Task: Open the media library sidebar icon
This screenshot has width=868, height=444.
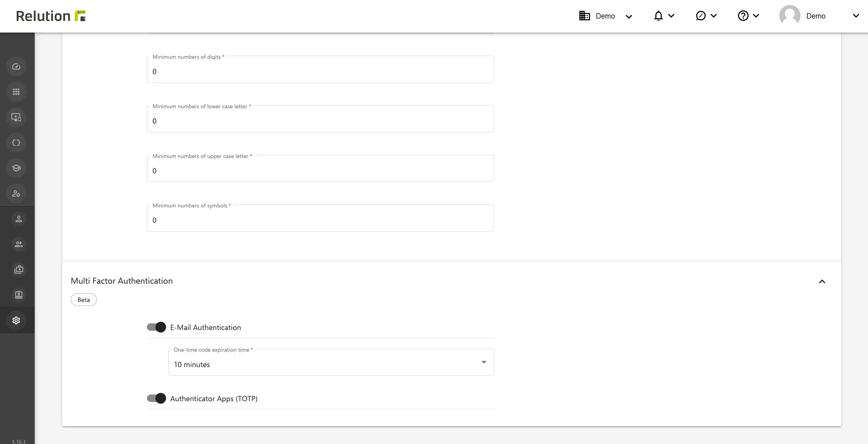Action: coord(19,269)
